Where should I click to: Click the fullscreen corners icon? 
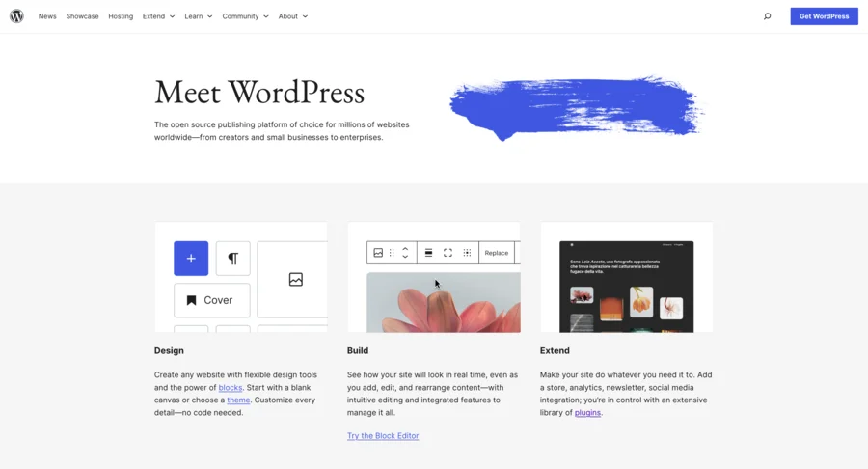(x=448, y=253)
